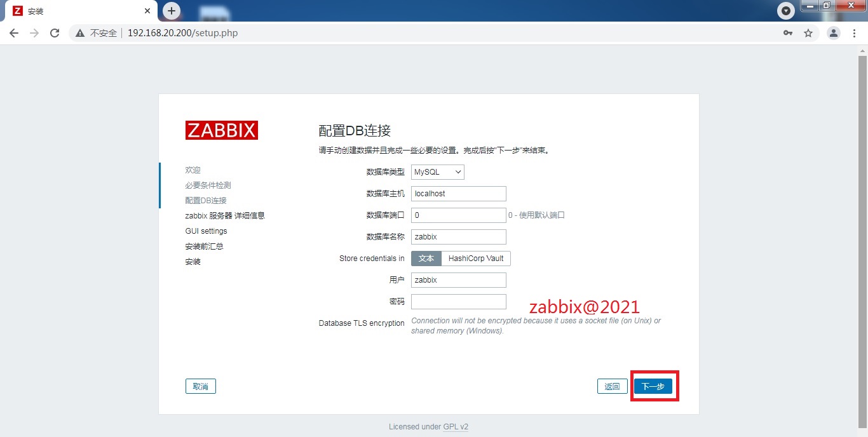
Task: Click the 下一步 button
Action: click(x=653, y=386)
